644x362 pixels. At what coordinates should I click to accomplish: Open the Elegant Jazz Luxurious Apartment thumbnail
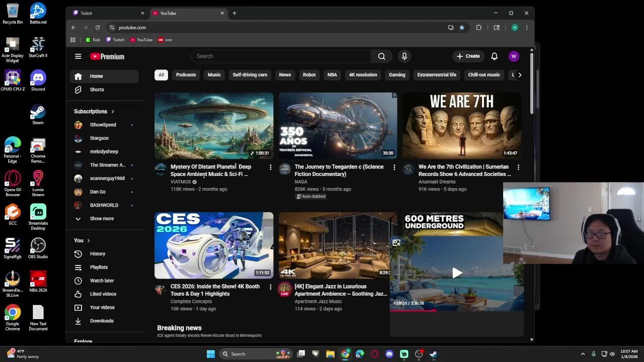click(334, 245)
